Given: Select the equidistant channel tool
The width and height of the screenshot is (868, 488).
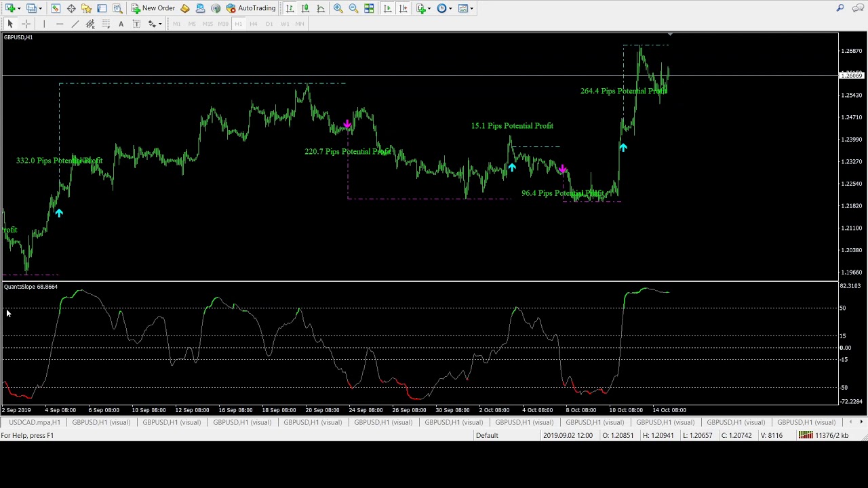Looking at the screenshot, I should pyautogui.click(x=90, y=24).
